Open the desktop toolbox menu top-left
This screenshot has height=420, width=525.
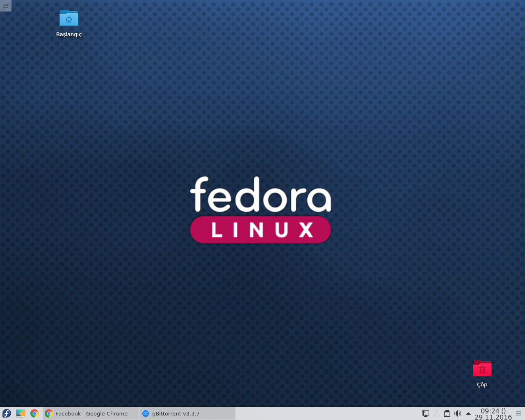[x=6, y=6]
